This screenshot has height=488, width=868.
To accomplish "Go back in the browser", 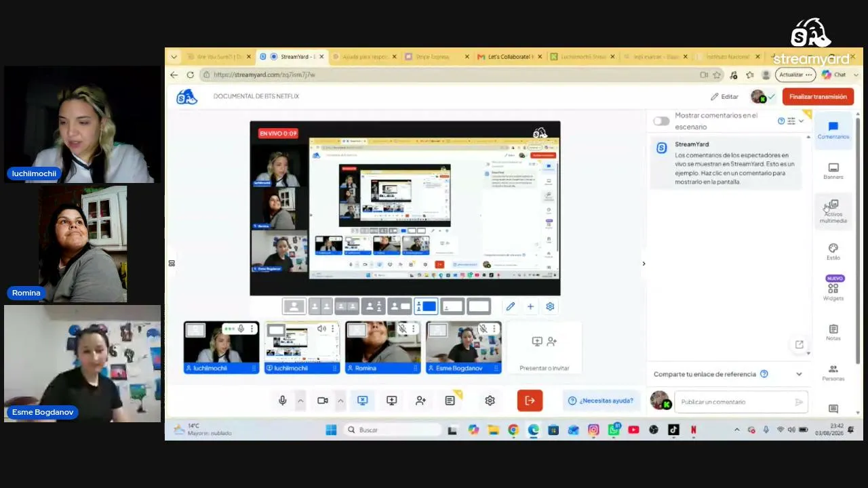I will (174, 75).
